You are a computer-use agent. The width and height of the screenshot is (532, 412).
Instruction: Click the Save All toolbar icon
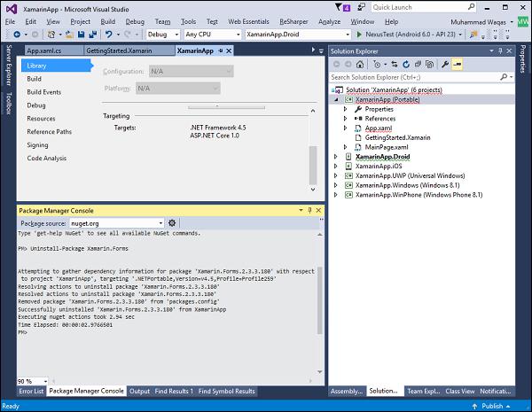[x=92, y=35]
